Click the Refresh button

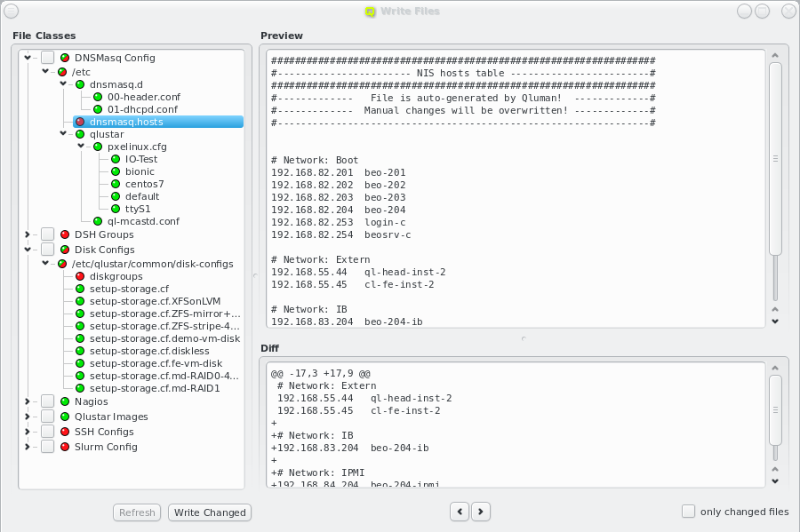[137, 512]
